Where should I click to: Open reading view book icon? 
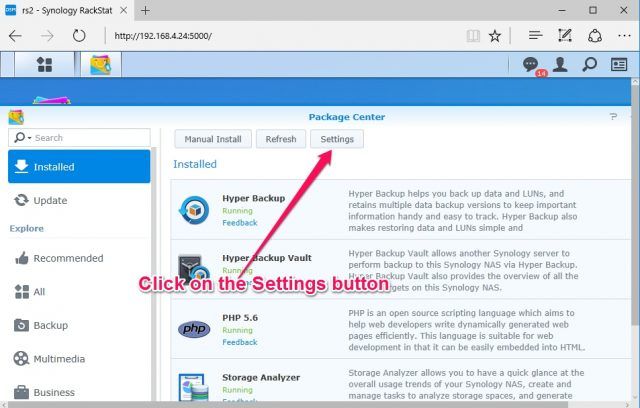(473, 36)
